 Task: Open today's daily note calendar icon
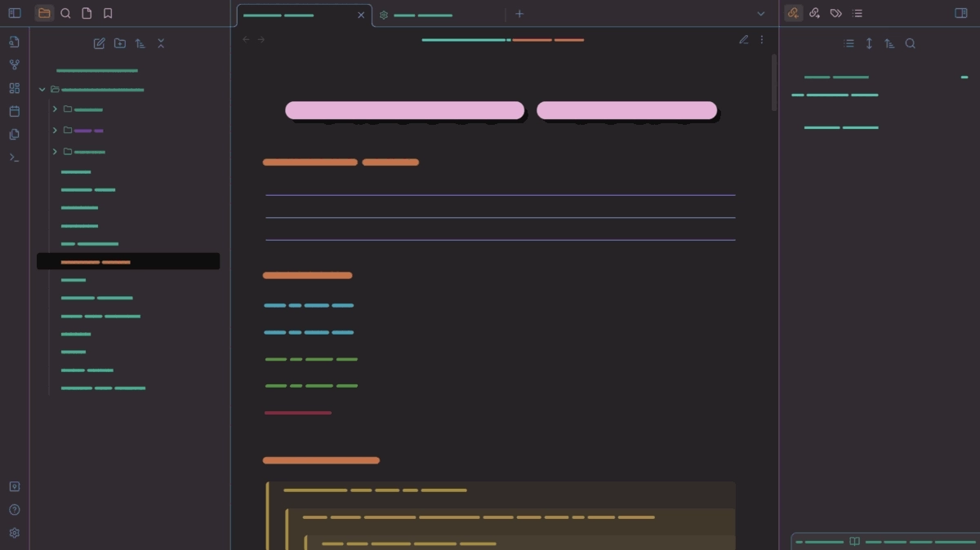(x=14, y=111)
